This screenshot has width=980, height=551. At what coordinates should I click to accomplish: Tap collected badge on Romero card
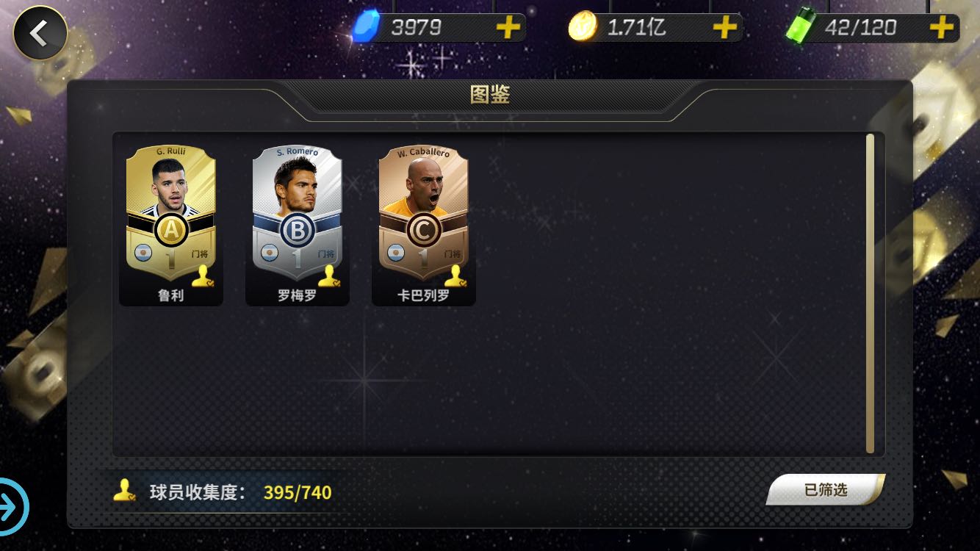click(x=328, y=276)
